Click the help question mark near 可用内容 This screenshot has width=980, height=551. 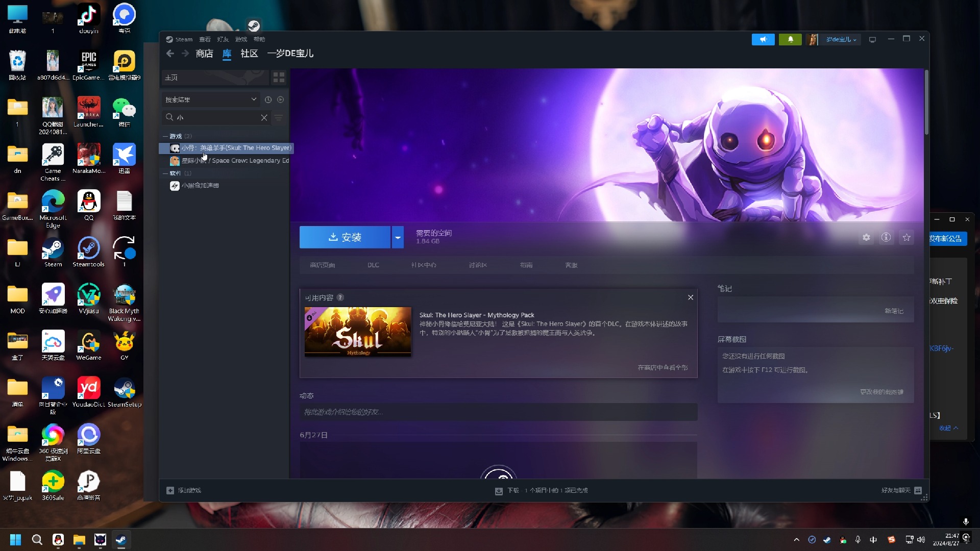(340, 297)
